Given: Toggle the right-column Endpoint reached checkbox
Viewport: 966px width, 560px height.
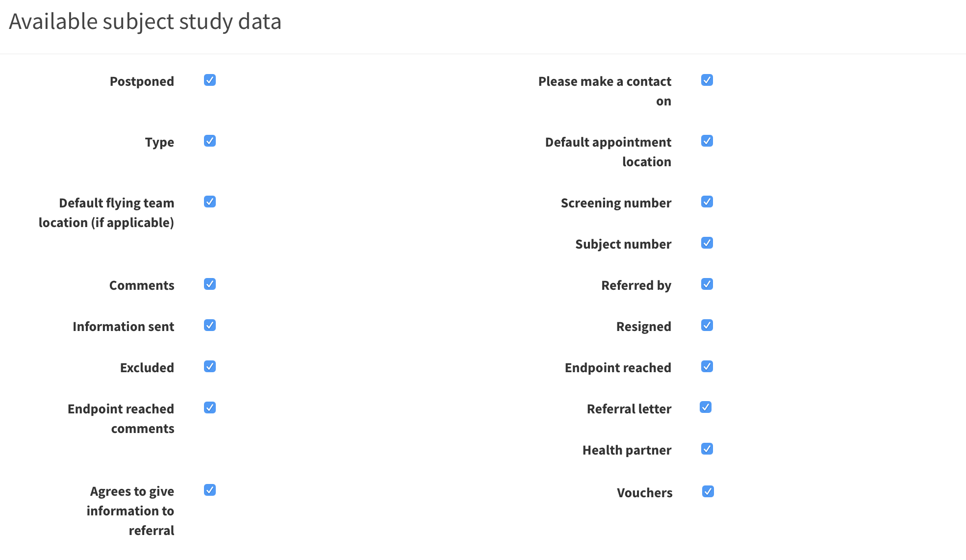Looking at the screenshot, I should [707, 366].
